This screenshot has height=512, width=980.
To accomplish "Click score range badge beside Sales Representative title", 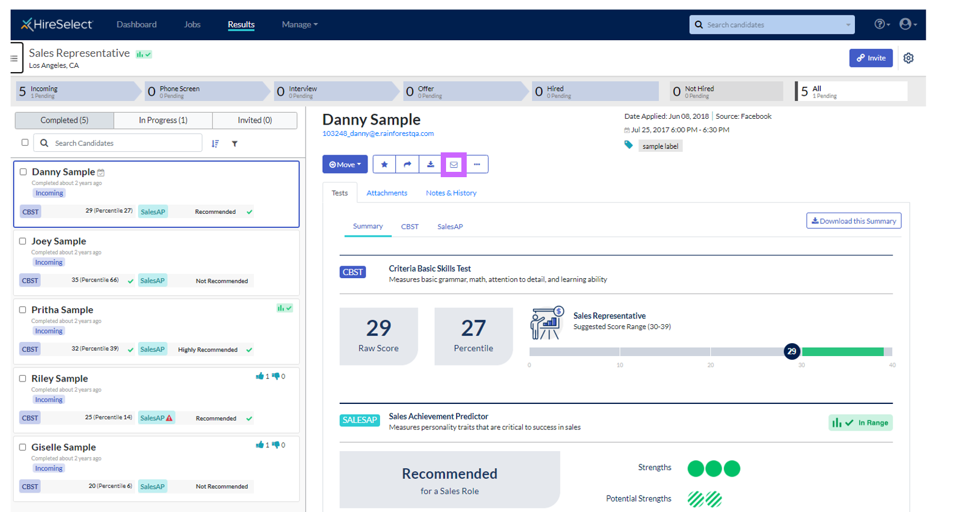I will 144,54.
